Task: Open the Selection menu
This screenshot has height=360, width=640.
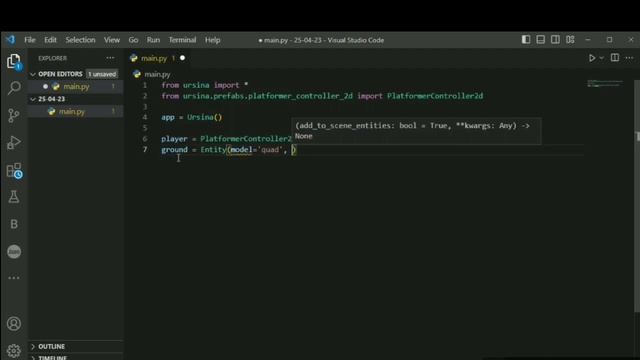Action: pyautogui.click(x=80, y=40)
